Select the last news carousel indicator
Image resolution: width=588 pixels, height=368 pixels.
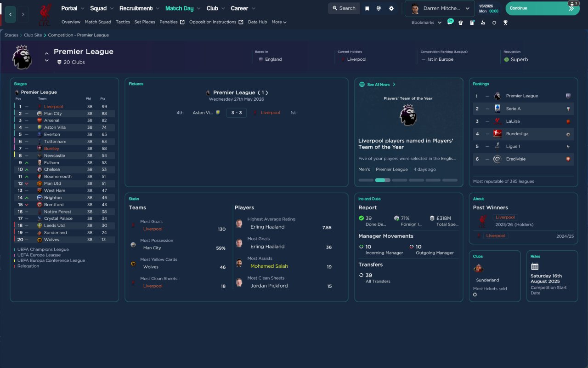(450, 180)
